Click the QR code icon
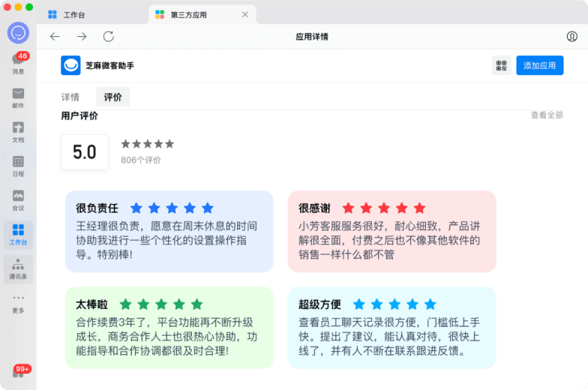The height and width of the screenshot is (390, 588). [x=502, y=66]
